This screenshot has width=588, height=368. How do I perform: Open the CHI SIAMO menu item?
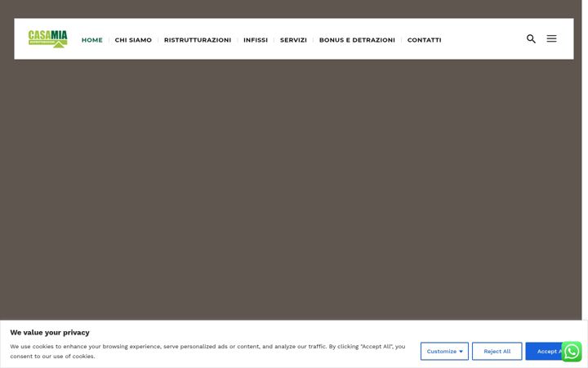coord(133,40)
